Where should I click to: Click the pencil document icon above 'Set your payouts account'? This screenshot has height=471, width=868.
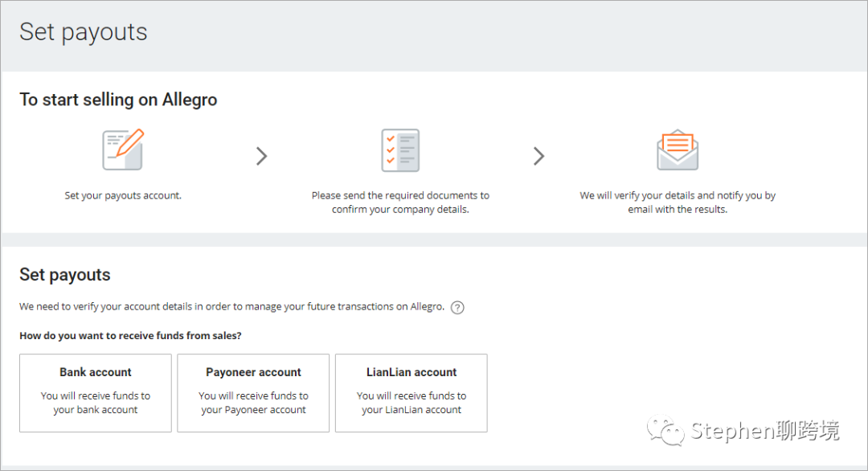pos(123,149)
